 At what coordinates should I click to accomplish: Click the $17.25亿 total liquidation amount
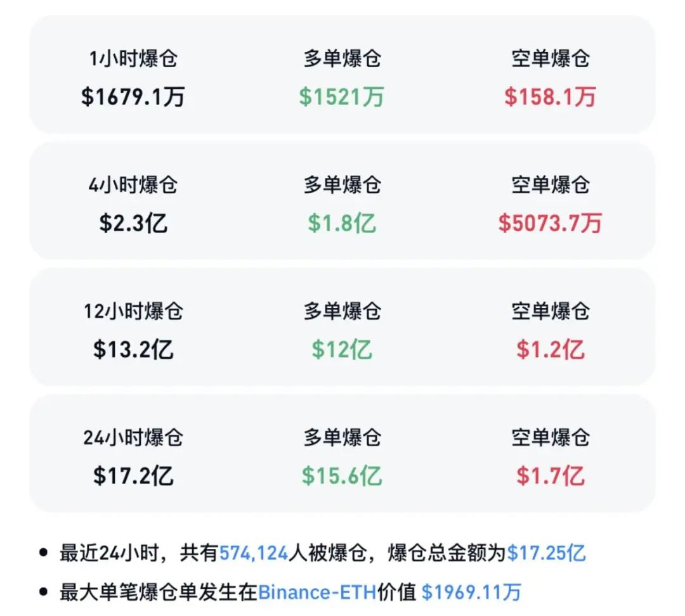click(546, 553)
